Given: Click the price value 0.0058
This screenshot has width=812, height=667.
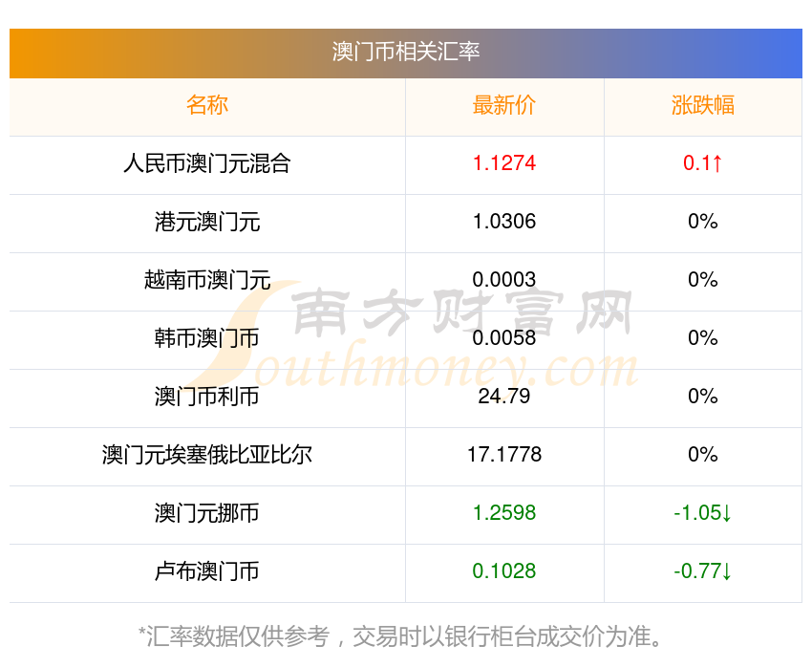Looking at the screenshot, I should point(503,338).
